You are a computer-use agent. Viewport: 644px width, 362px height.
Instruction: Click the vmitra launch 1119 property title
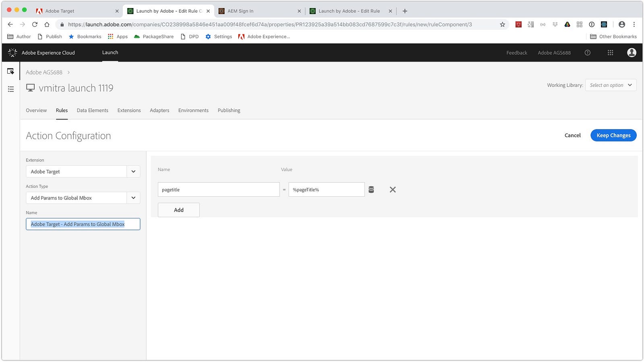pyautogui.click(x=76, y=88)
